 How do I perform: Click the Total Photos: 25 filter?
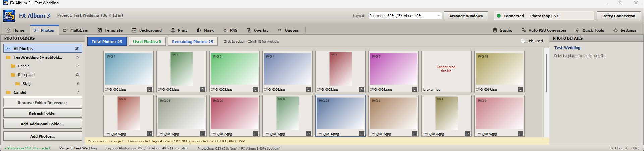tap(107, 41)
